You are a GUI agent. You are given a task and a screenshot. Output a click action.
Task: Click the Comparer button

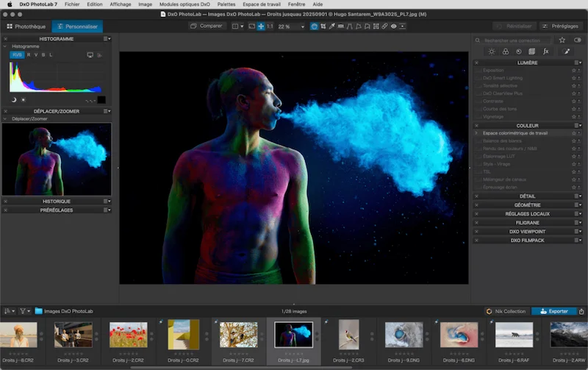coord(206,26)
